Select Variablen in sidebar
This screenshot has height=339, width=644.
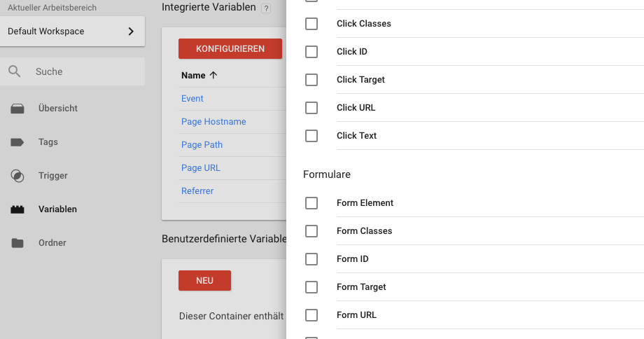click(57, 209)
